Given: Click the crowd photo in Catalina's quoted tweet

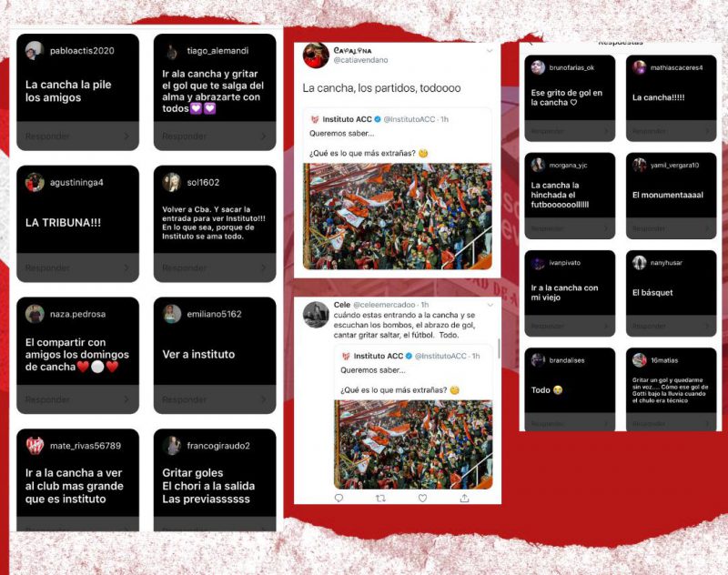Looking at the screenshot, I should click(x=398, y=217).
